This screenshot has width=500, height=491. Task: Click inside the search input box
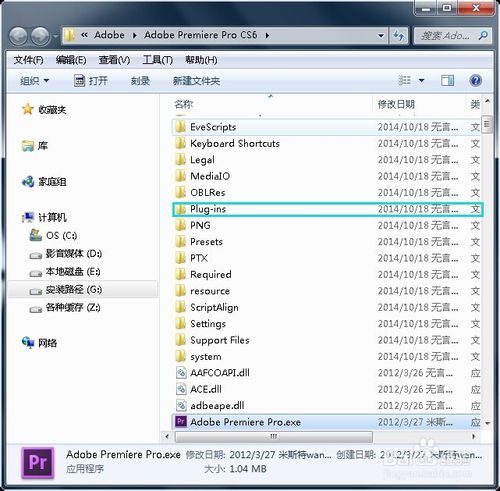point(446,35)
